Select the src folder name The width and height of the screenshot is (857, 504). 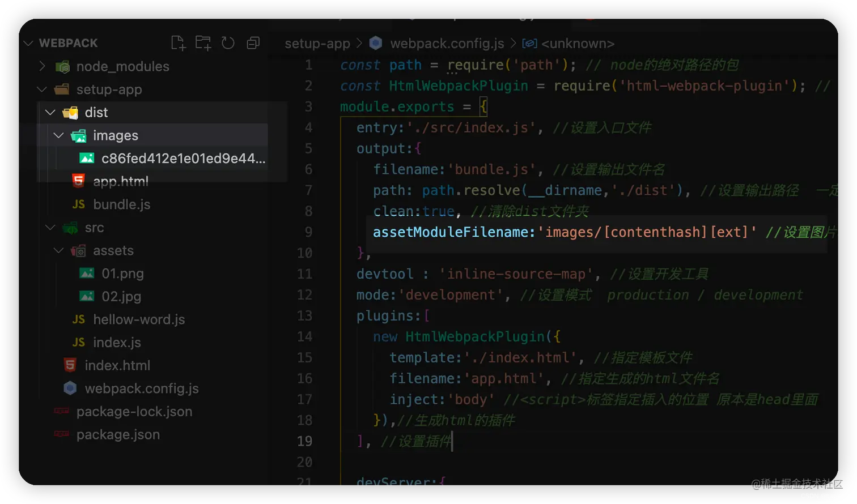[x=95, y=228]
